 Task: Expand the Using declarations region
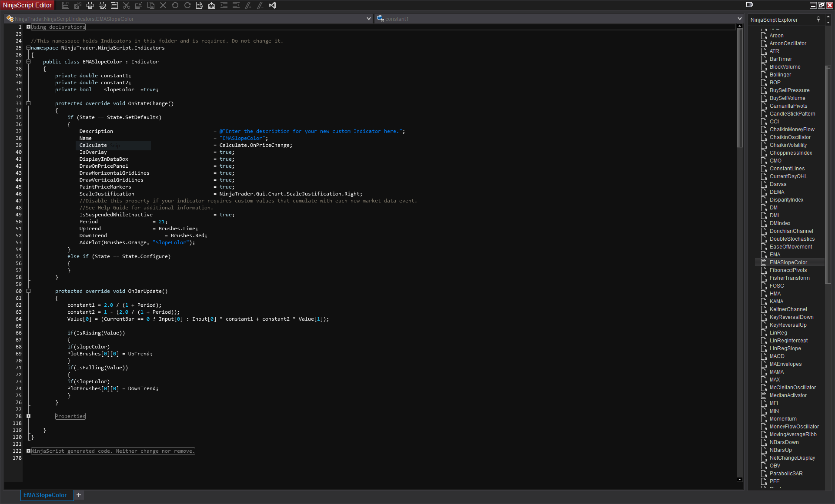pos(29,27)
